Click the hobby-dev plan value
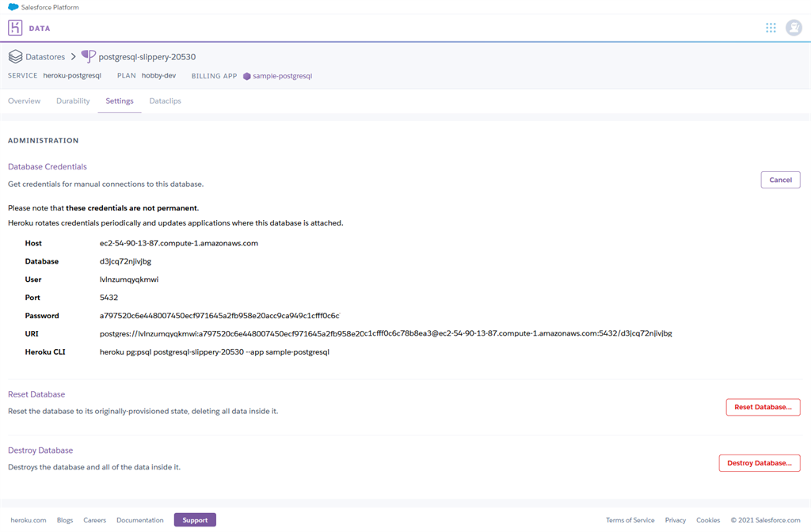811x532 pixels. [158, 75]
